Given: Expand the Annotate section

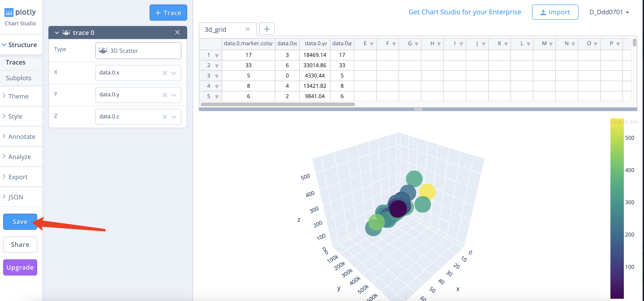Looking at the screenshot, I should pyautogui.click(x=21, y=137).
